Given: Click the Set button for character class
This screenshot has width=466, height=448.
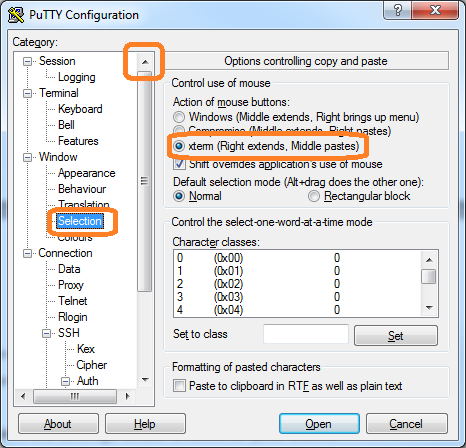Looking at the screenshot, I should click(396, 336).
